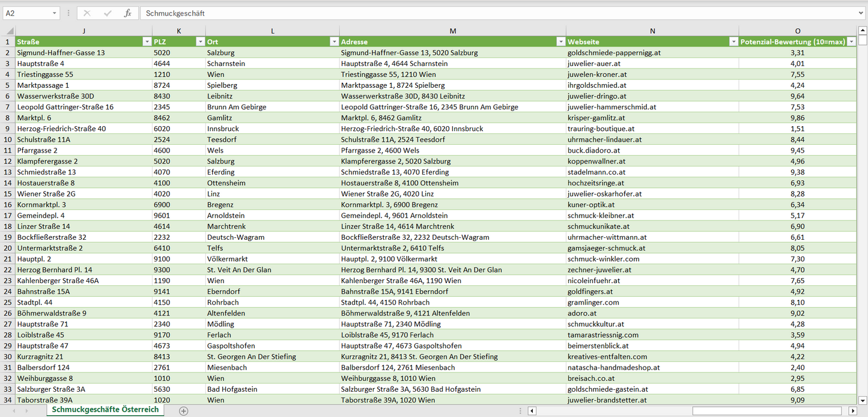Click the Select All corner triangle
This screenshot has width=868, height=417.
pyautogui.click(x=10, y=31)
